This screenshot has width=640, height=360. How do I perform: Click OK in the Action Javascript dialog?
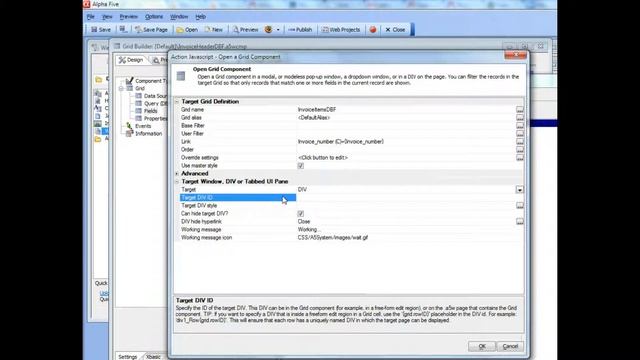482,347
